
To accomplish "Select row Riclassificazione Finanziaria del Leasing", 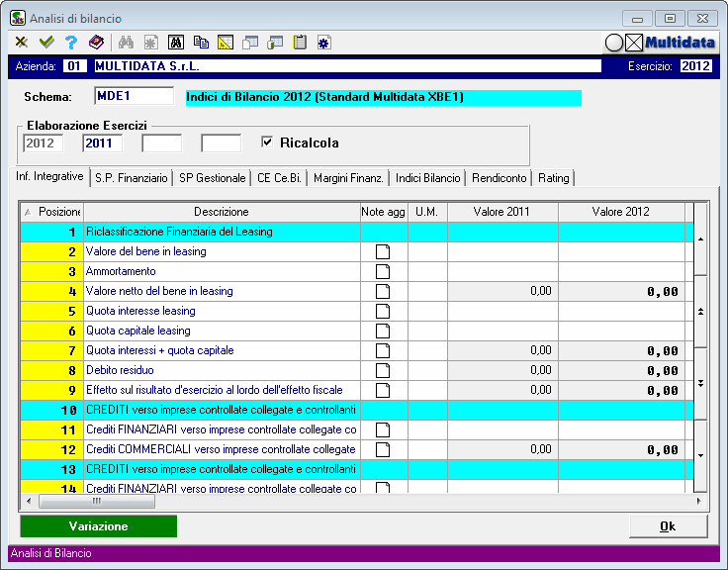I will [356, 232].
